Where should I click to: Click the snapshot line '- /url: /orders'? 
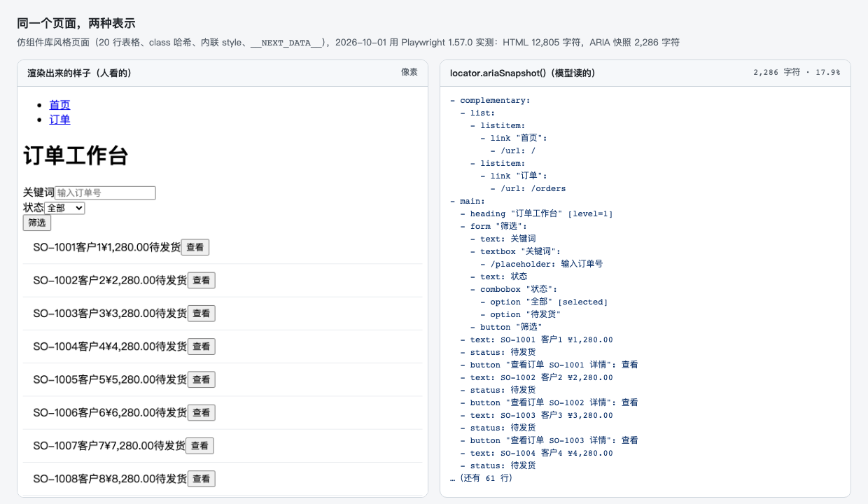pos(528,188)
